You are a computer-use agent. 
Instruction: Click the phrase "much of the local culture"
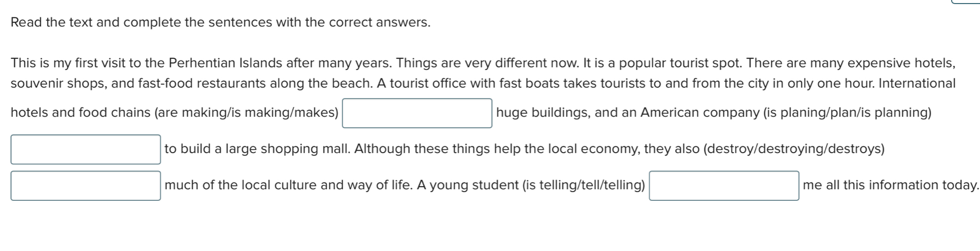(246, 185)
